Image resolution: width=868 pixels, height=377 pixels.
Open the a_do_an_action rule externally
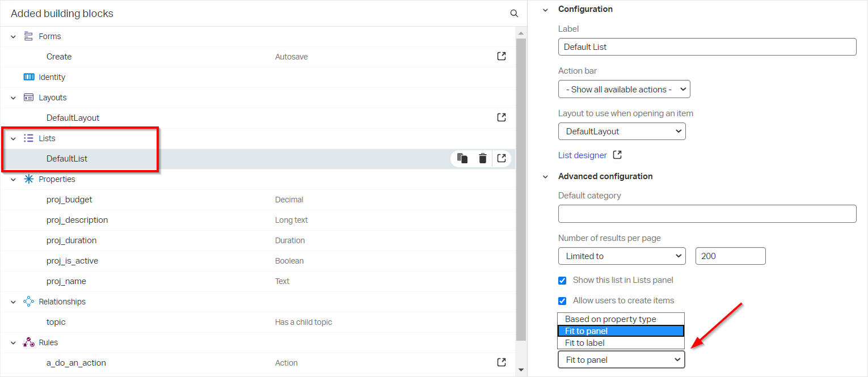[502, 363]
